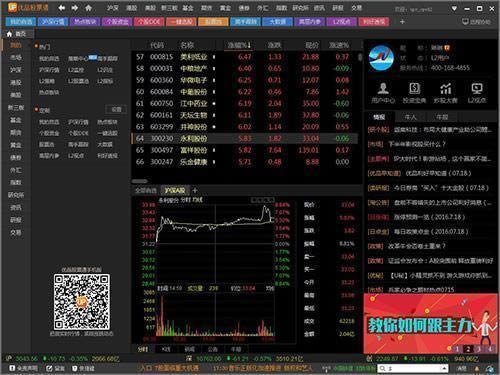Add a new watchlist tab with plus beside 沪深A股

(195, 190)
